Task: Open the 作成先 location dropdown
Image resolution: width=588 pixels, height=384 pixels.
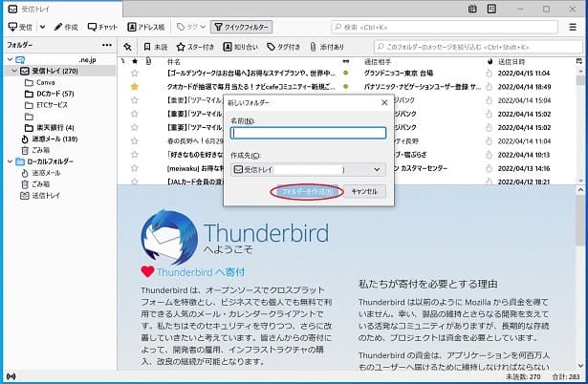Action: point(308,170)
